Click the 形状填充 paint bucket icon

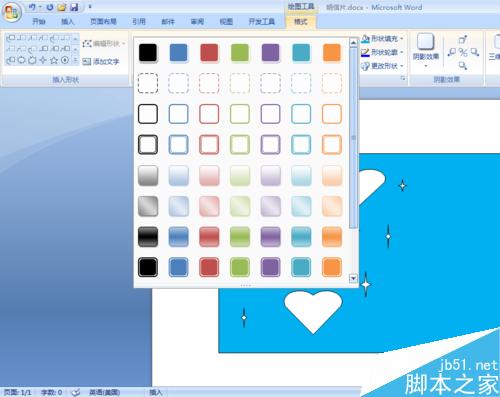tap(366, 39)
